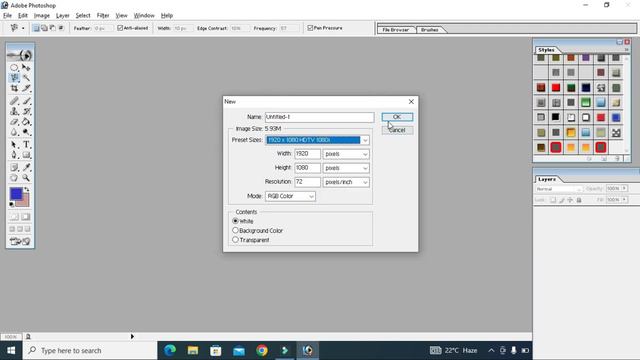Select the Healing Brush tool
The image size is (640, 360).
pos(14,100)
